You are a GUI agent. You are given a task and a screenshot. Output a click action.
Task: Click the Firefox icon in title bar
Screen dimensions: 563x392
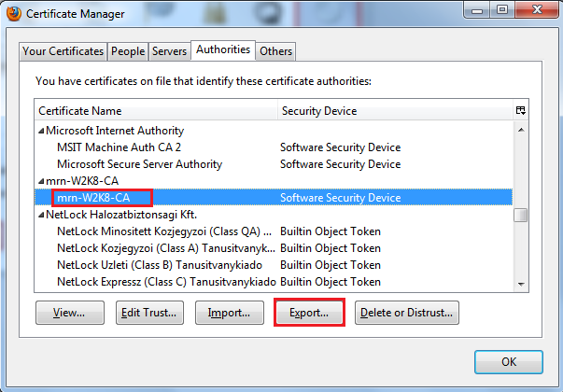tap(13, 14)
